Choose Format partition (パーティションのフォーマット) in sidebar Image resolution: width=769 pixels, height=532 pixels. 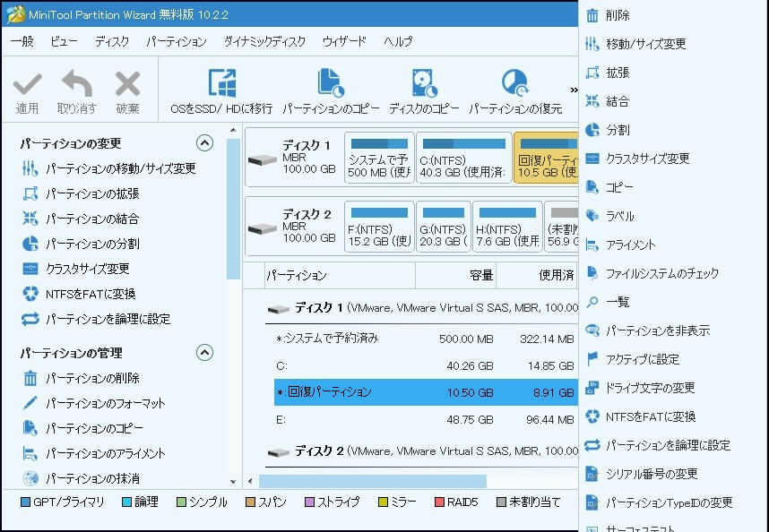(94, 403)
